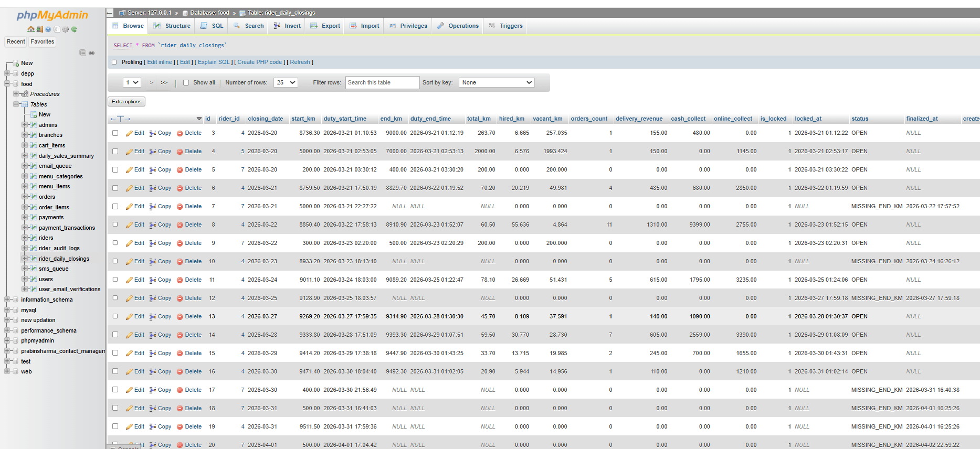Open the Sort by key dropdown
The width and height of the screenshot is (980, 449).
497,83
